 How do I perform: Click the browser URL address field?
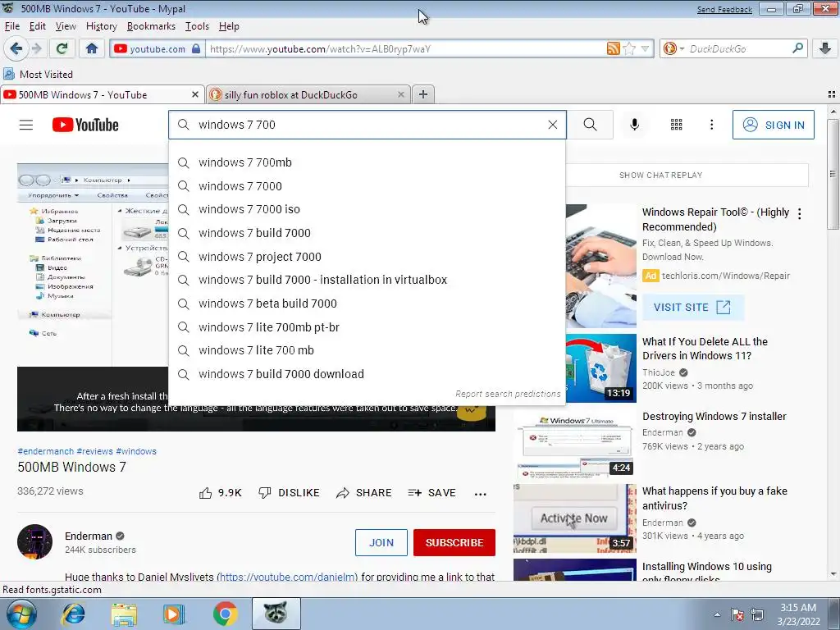tap(407, 48)
